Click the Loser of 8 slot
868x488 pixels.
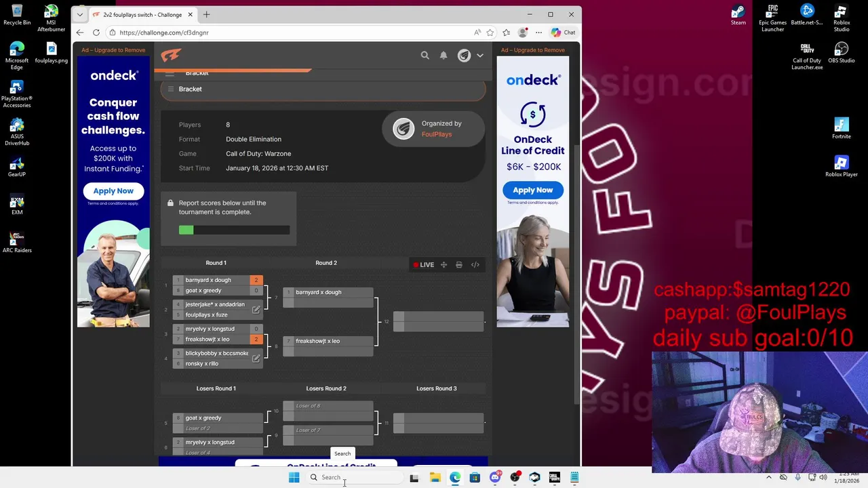click(328, 406)
